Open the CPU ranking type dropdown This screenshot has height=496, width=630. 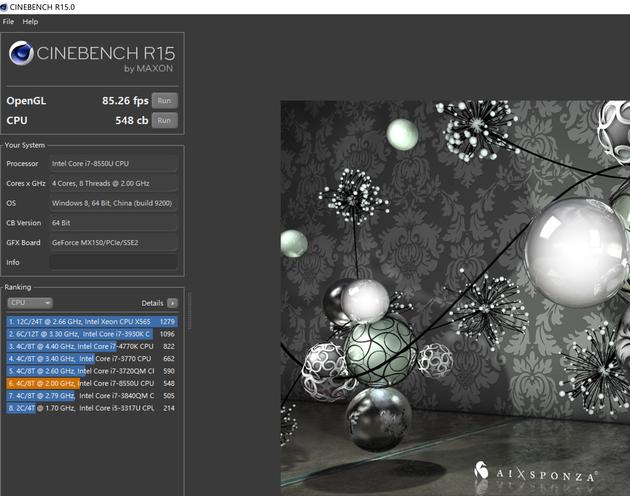[30, 303]
